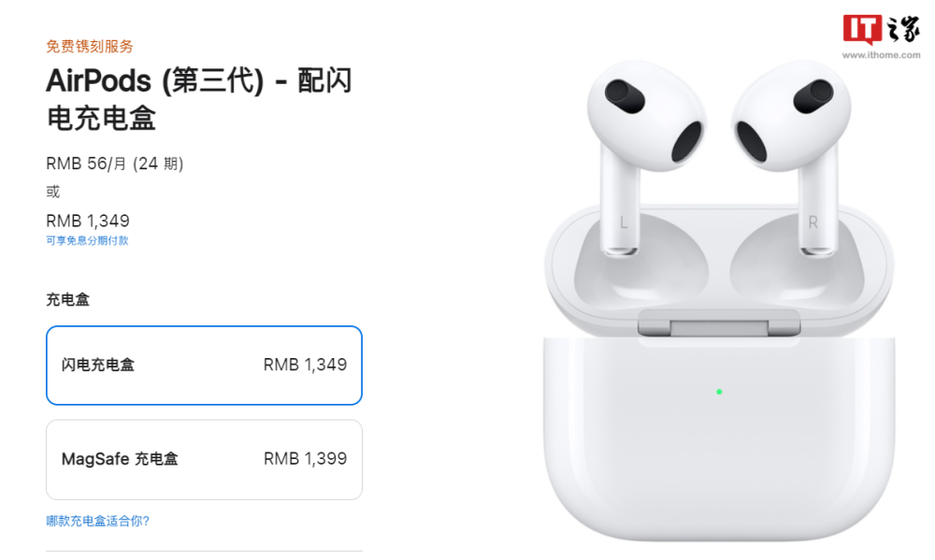The width and height of the screenshot is (935, 560).
Task: Select the 闪电充电盒 option card
Action: point(204,365)
